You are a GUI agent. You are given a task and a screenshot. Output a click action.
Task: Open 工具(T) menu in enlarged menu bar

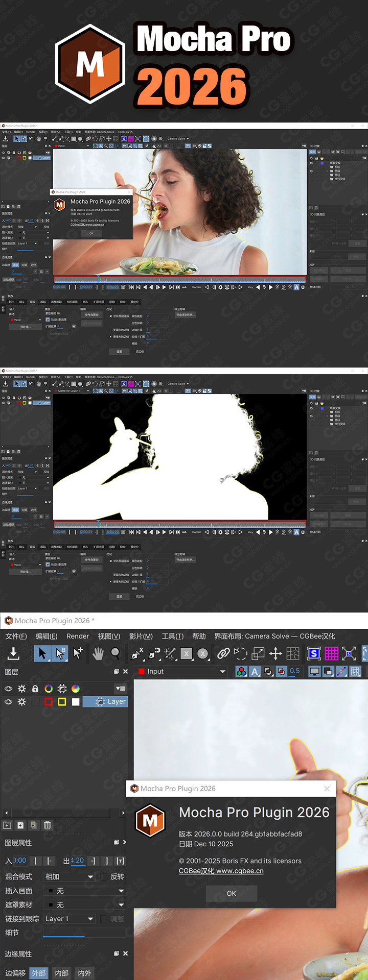(172, 636)
